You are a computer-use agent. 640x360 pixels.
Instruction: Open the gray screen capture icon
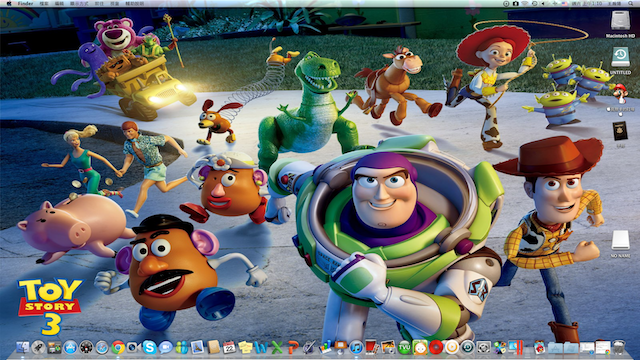coord(483,347)
